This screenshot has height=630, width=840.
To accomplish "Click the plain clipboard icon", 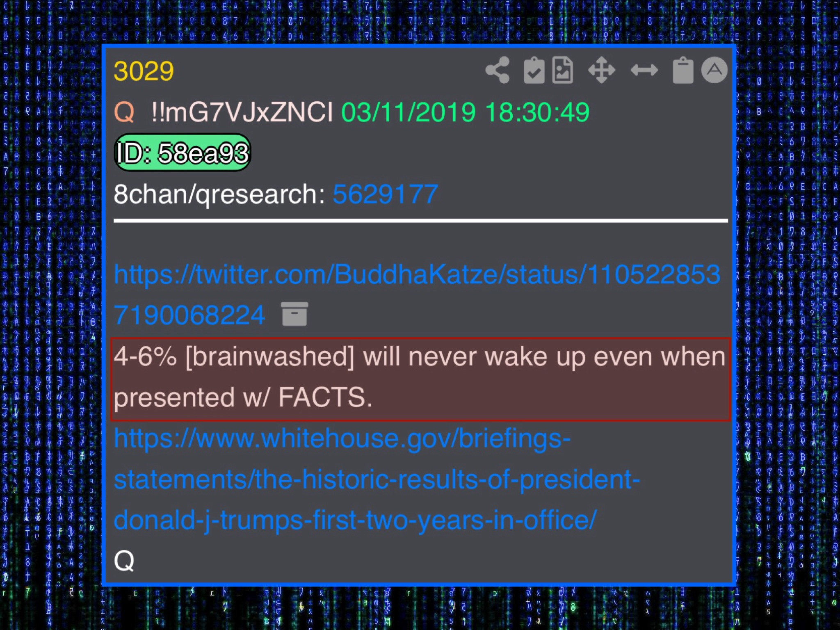I will click(x=683, y=70).
